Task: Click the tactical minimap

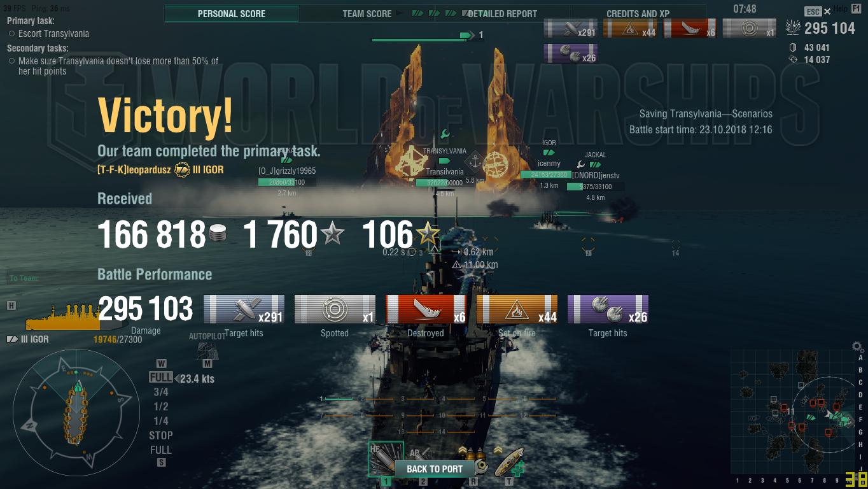Action: point(793,412)
